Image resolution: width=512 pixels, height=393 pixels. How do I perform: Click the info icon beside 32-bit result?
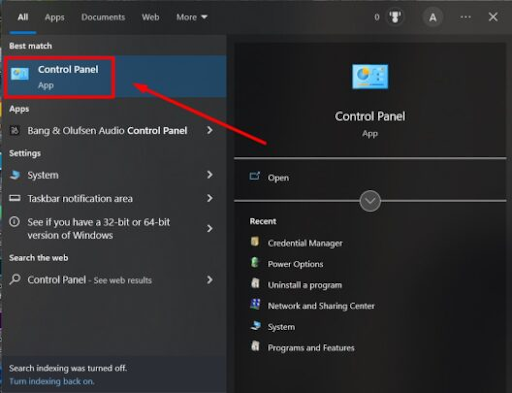click(x=14, y=222)
